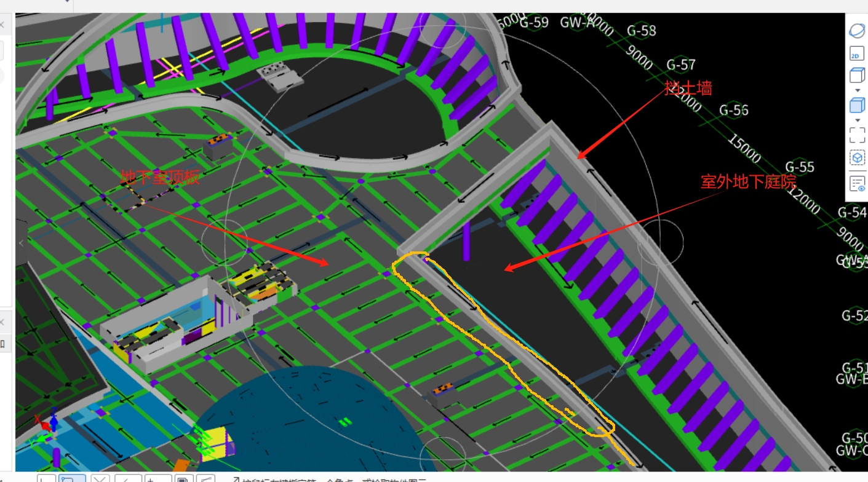
Task: Collapse the left panel with chevron arrow
Action: pyautogui.click(x=21, y=243)
